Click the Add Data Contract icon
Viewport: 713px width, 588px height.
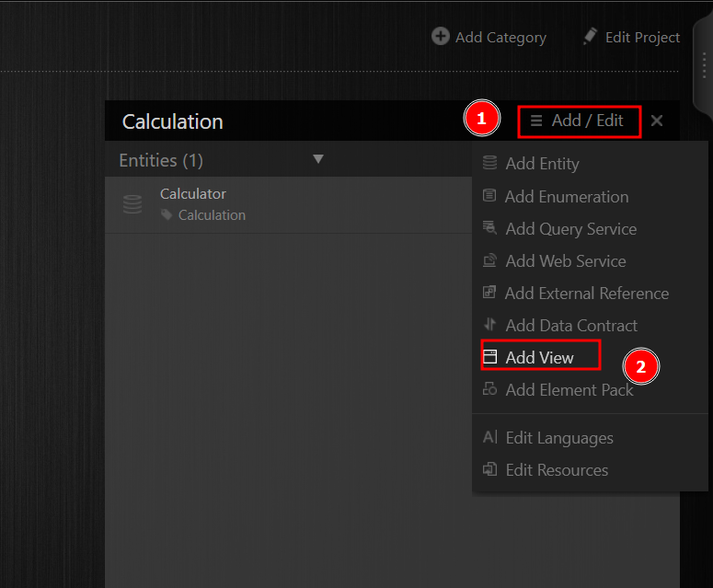[x=489, y=325]
